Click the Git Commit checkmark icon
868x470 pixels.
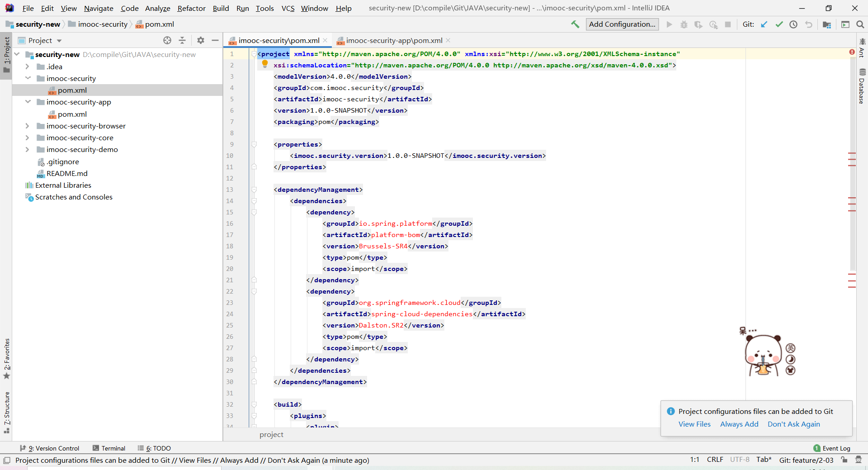click(779, 24)
